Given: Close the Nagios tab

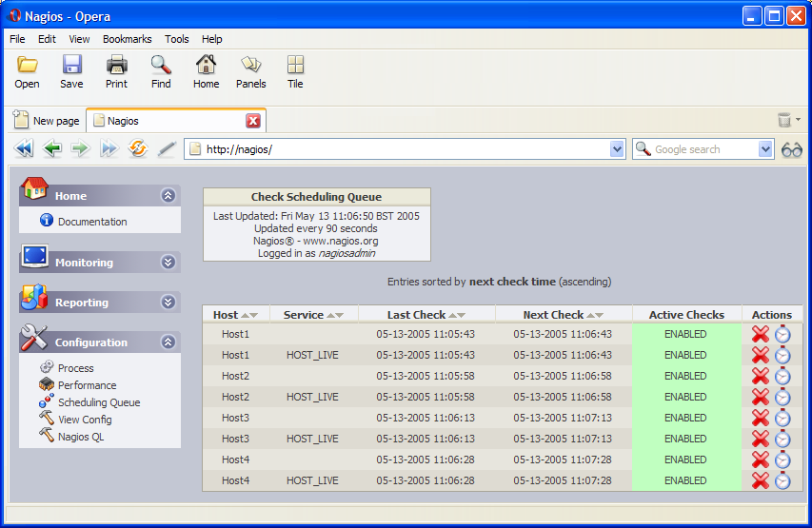Looking at the screenshot, I should point(252,121).
